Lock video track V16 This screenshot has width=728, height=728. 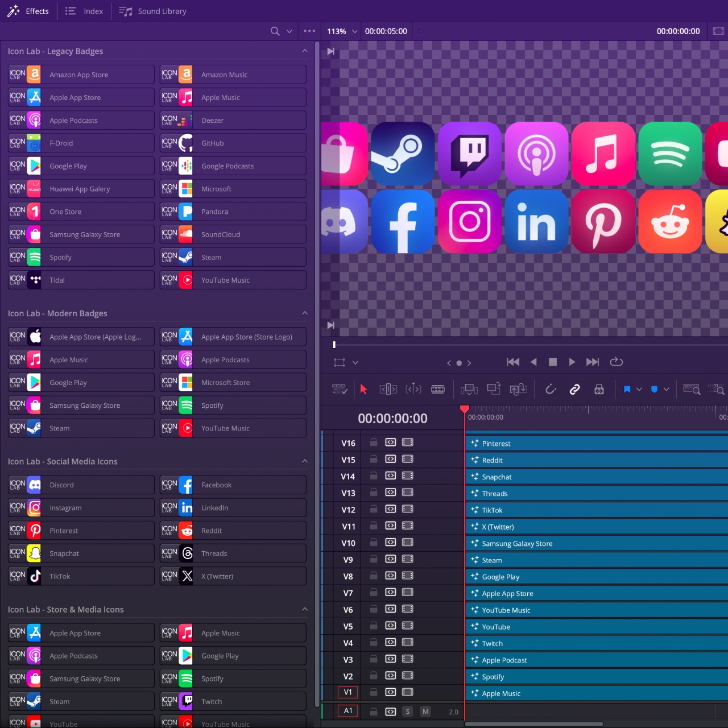coord(374,442)
